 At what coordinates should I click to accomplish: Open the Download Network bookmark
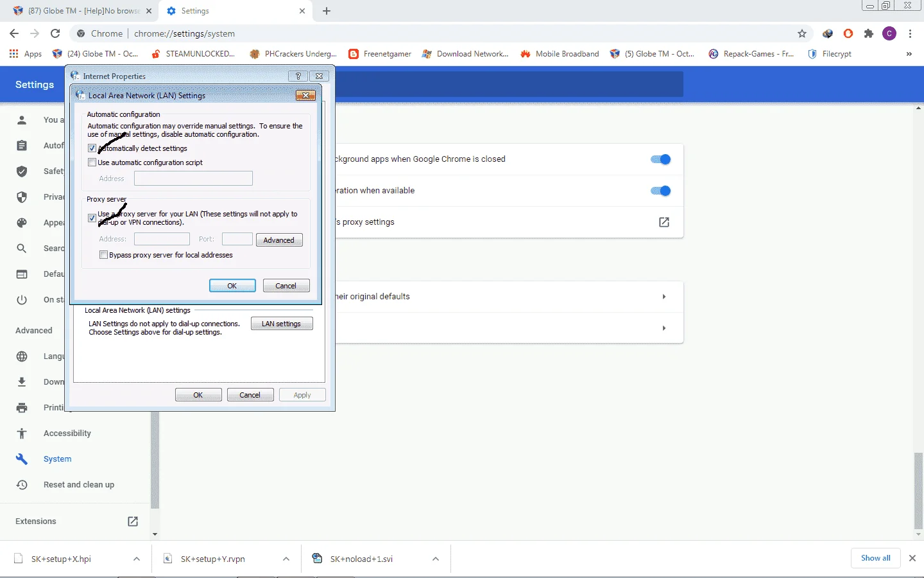(465, 54)
